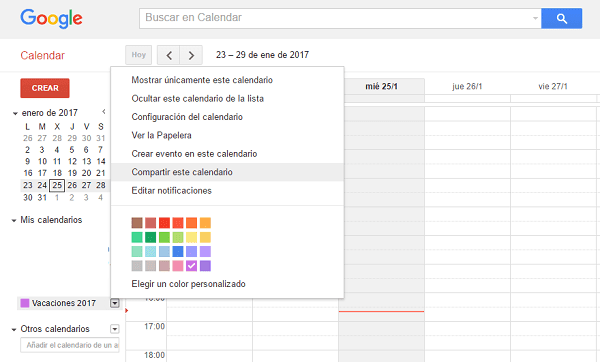Pick the orange swatch next to light orange
Screen dimensions: 600x362
click(x=191, y=223)
